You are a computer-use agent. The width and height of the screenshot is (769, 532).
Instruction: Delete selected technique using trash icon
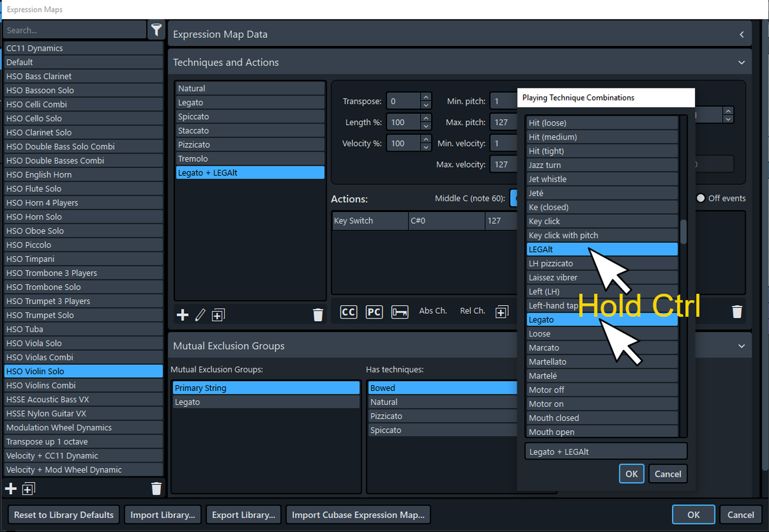318,315
